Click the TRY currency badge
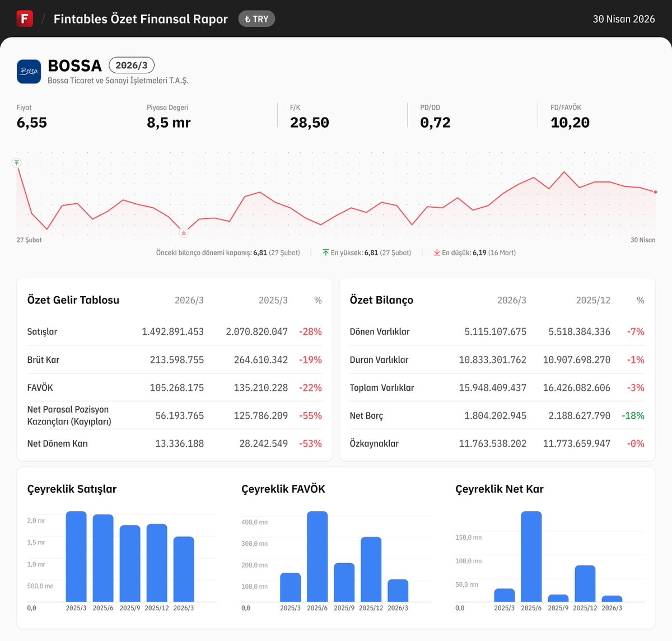This screenshot has width=672, height=641. (256, 19)
